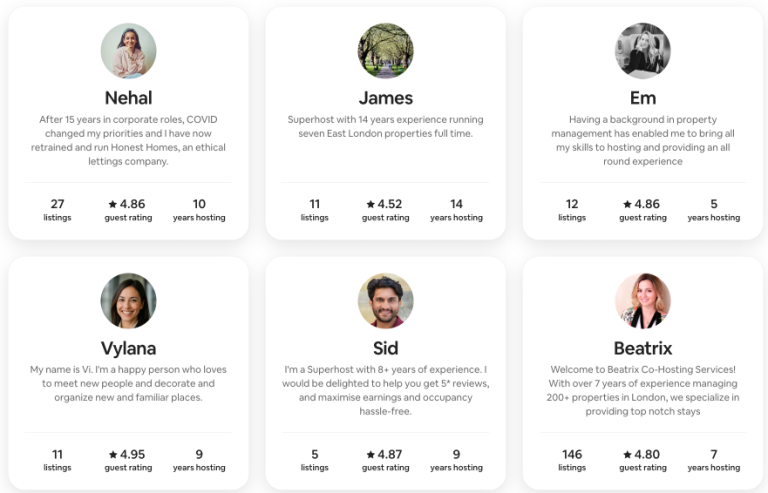The image size is (768, 493).
Task: Select James's 14 years hosting stat
Action: [456, 210]
